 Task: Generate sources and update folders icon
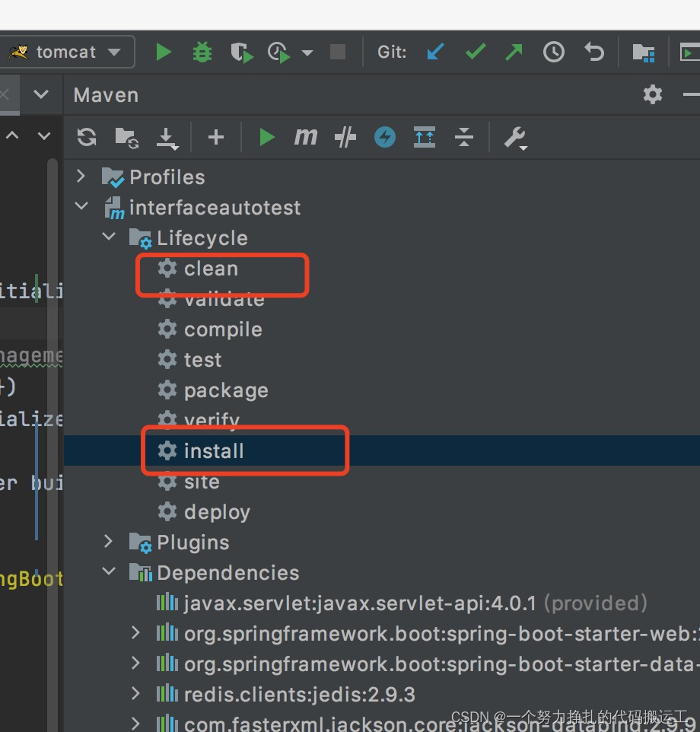tap(127, 138)
